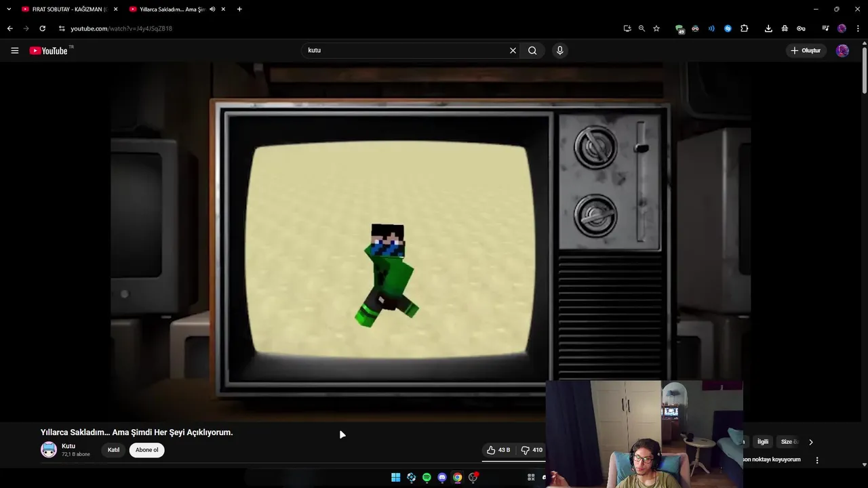Image resolution: width=868 pixels, height=488 pixels.
Task: Start voice search with microphone icon
Action: point(559,50)
